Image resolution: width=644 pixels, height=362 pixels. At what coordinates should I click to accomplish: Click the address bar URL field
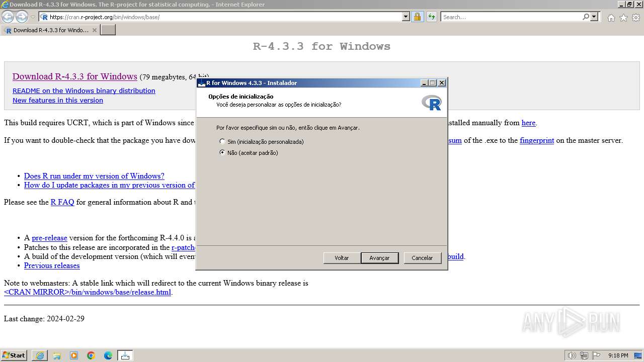(x=225, y=17)
